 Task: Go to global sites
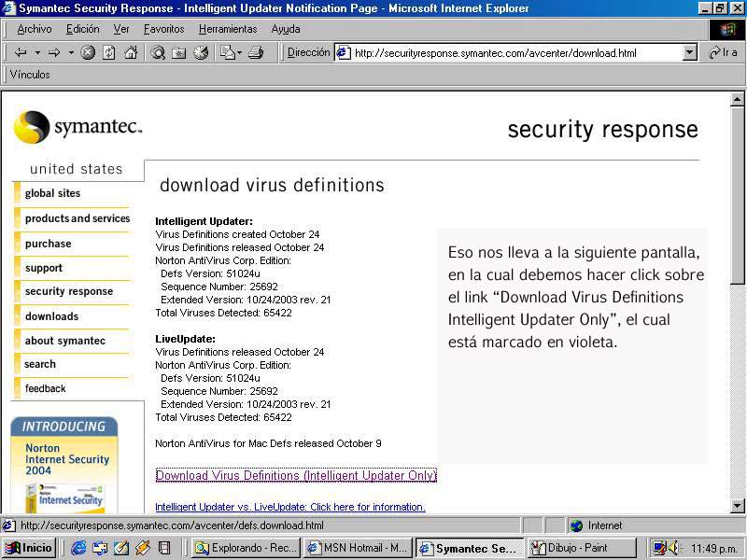coord(53,193)
